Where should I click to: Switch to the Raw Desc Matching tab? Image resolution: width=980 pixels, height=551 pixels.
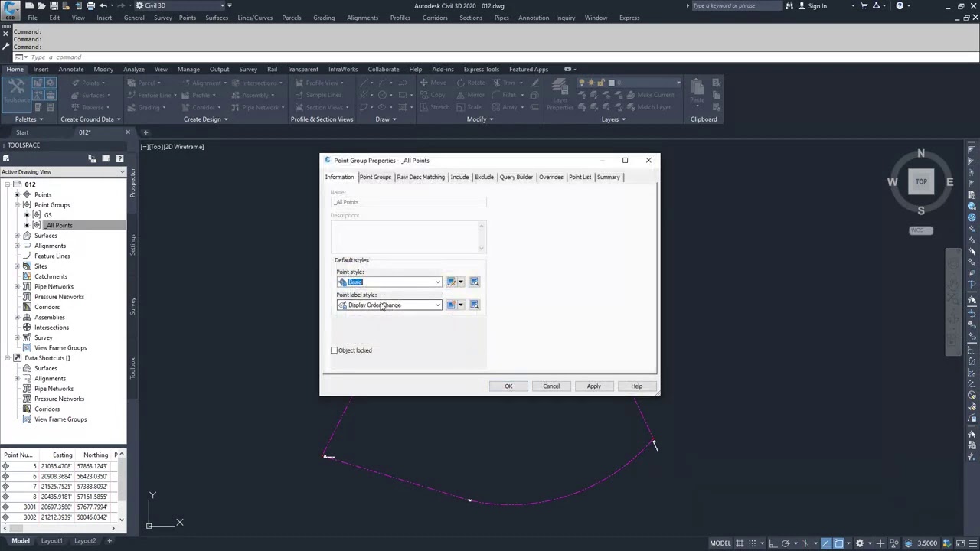pyautogui.click(x=420, y=177)
